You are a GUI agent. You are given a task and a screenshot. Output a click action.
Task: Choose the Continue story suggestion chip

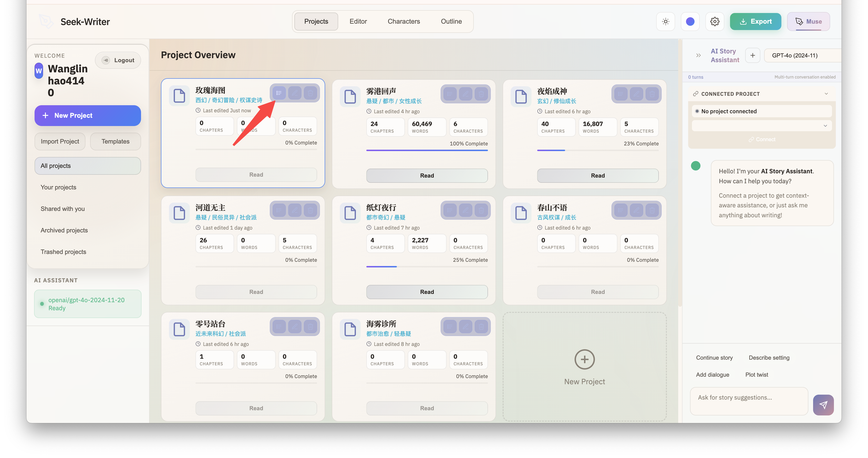tap(714, 358)
